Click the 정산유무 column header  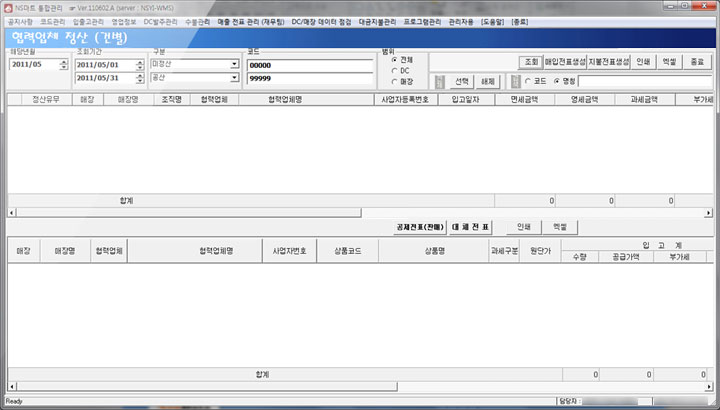click(x=46, y=99)
